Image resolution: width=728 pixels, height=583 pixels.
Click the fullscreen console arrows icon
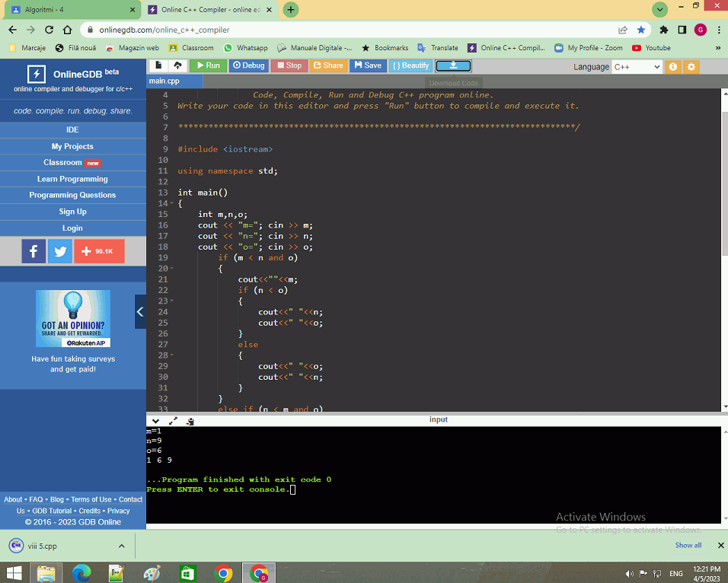(x=173, y=421)
